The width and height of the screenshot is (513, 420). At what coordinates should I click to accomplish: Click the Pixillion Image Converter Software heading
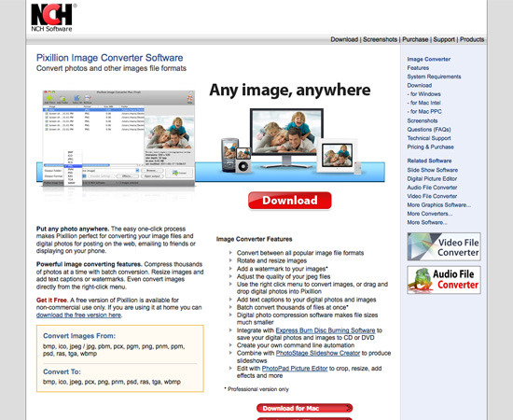click(110, 58)
